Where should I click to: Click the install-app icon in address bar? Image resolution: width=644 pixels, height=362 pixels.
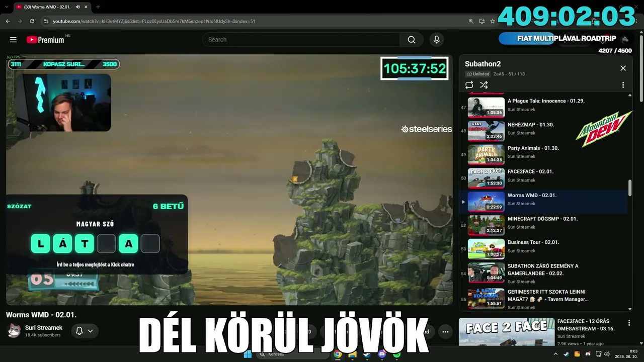point(481,21)
